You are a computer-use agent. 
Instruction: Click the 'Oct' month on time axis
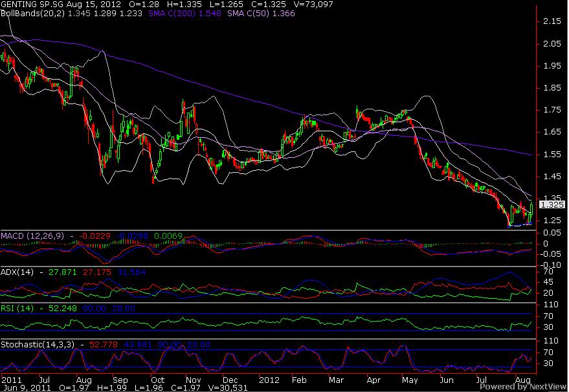157,380
